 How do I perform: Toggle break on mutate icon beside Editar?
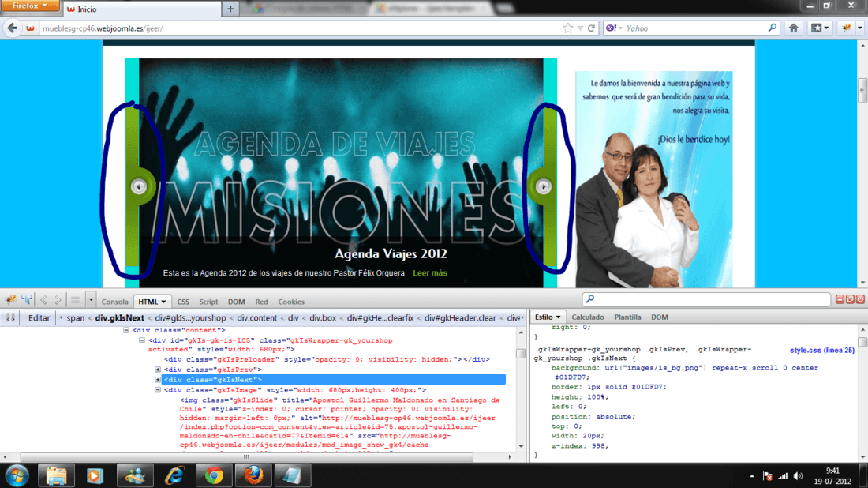(x=10, y=318)
